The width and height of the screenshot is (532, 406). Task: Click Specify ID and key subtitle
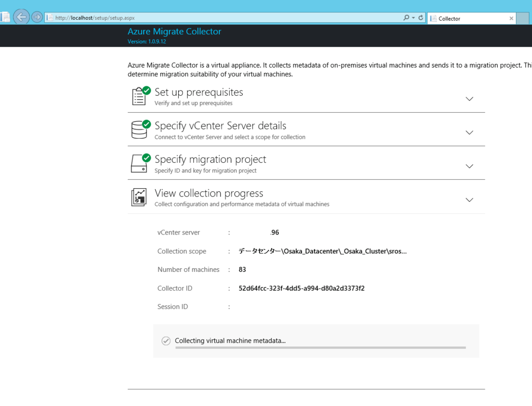click(206, 171)
